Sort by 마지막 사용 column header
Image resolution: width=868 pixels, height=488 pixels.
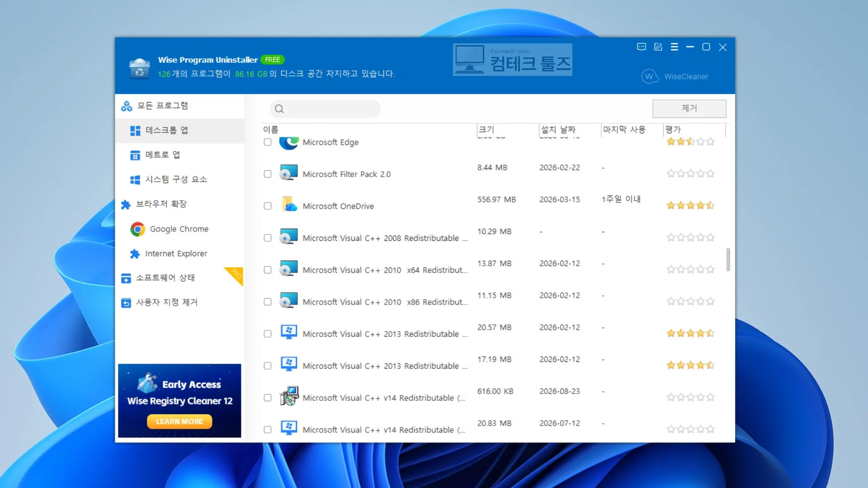coord(632,130)
